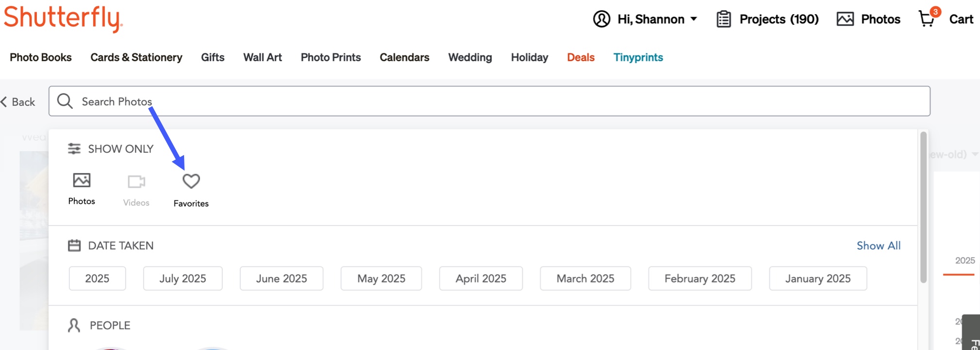
Task: Expand the Hi, Shannon account dropdown
Action: tap(693, 19)
